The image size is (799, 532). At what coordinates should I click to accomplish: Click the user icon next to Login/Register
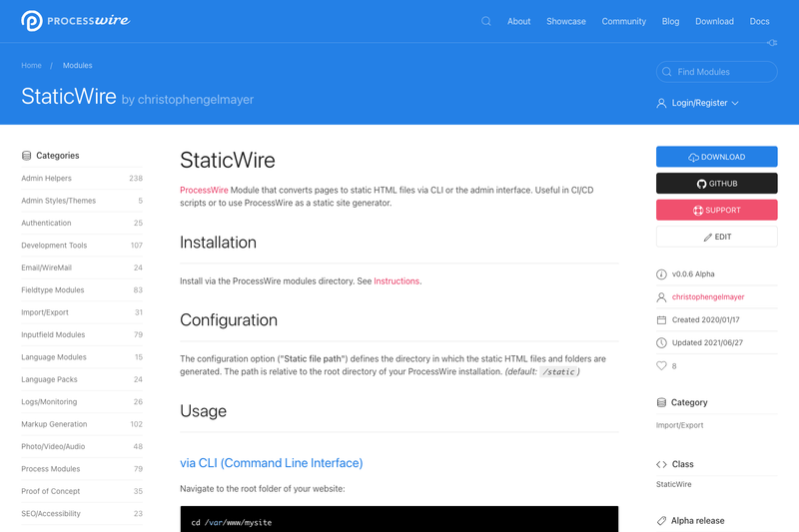tap(661, 103)
